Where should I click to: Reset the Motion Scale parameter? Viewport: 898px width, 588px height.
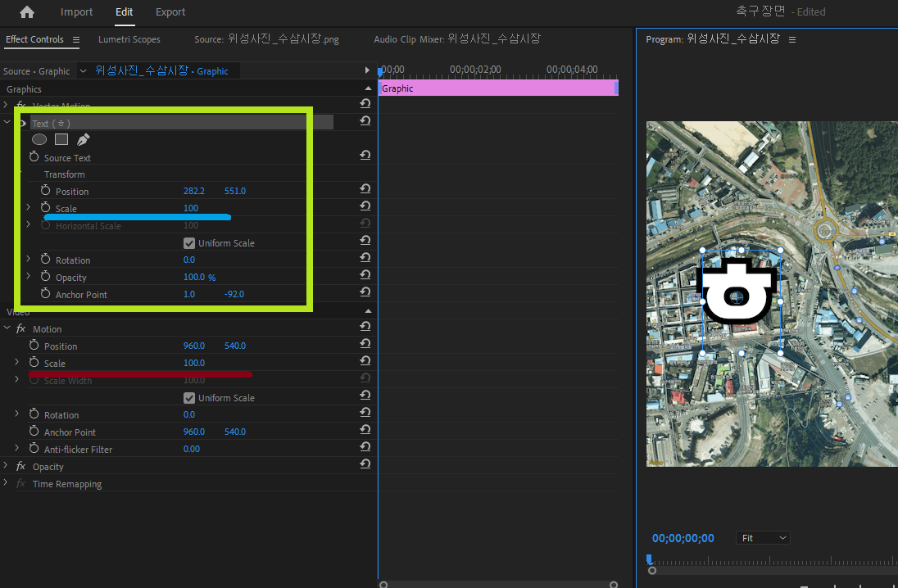[x=365, y=360]
